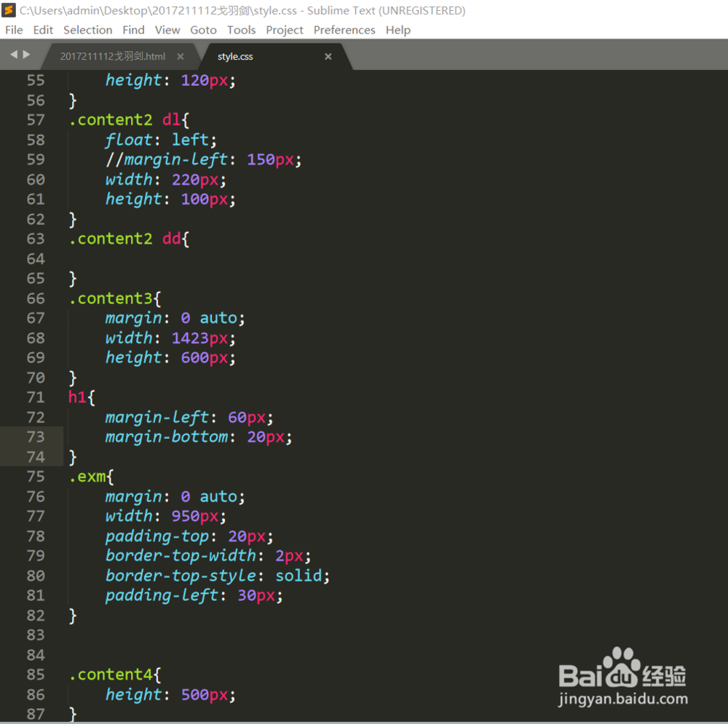This screenshot has height=724, width=728.
Task: Click the Sublime Text app icon in title bar
Action: coord(8,10)
